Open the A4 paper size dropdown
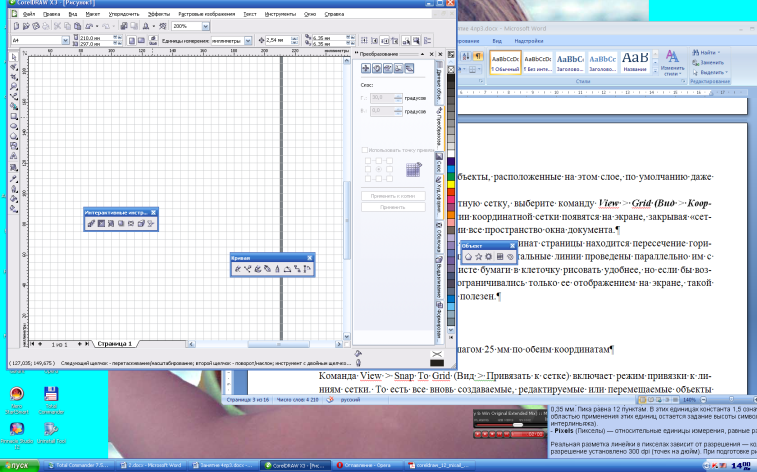Screen dimensions: 757x472 coord(66,41)
